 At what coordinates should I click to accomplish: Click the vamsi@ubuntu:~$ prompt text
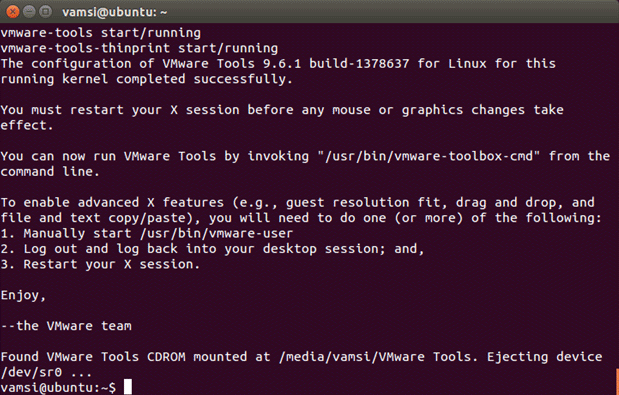click(x=58, y=388)
